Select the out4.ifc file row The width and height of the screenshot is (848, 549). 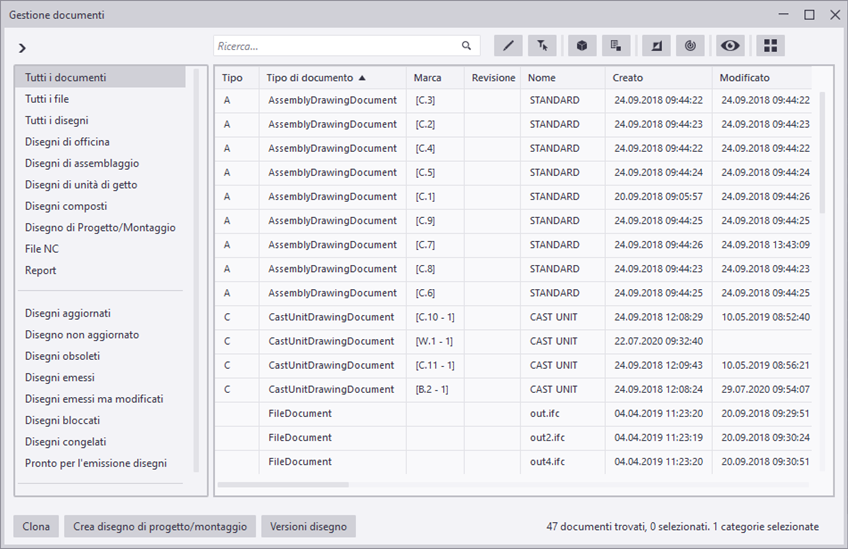513,462
